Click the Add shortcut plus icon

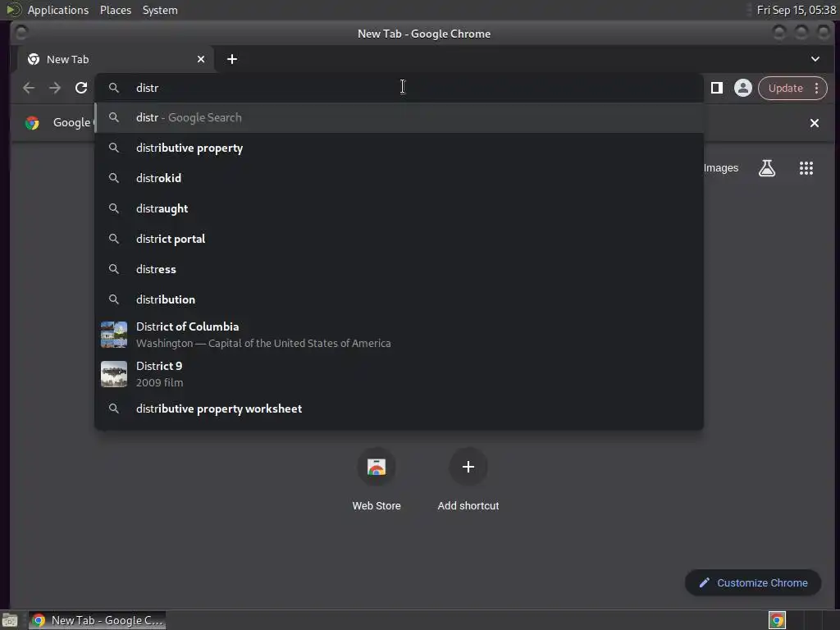click(468, 467)
